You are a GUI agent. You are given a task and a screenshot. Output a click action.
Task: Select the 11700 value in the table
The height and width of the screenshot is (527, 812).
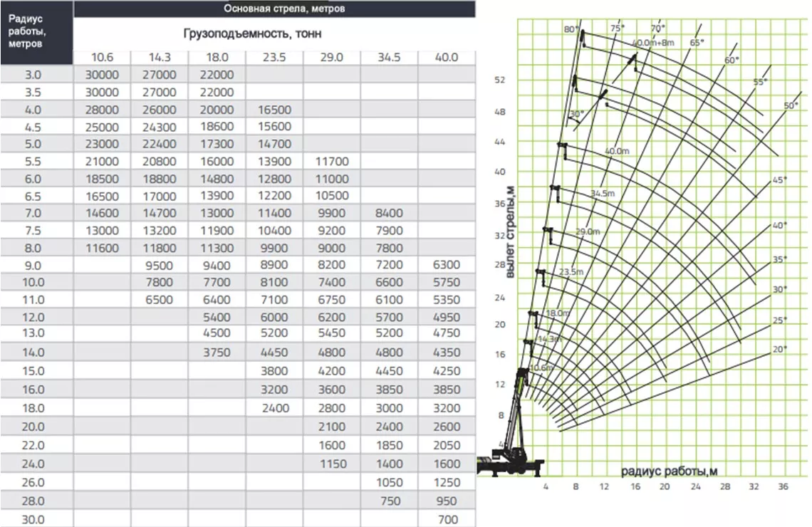[331, 162]
